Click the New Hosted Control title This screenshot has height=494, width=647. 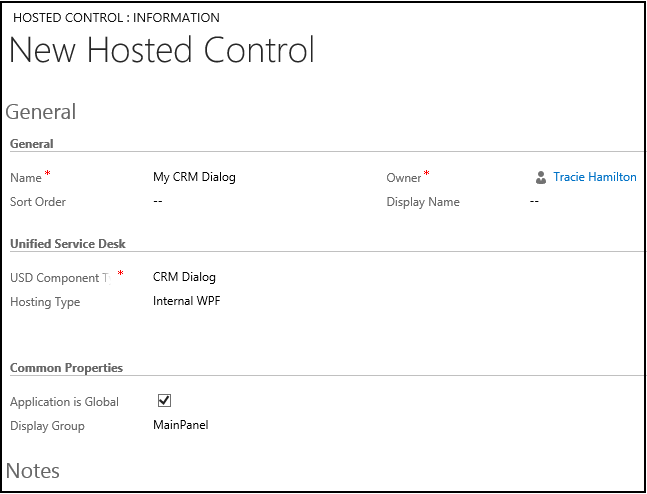point(162,50)
